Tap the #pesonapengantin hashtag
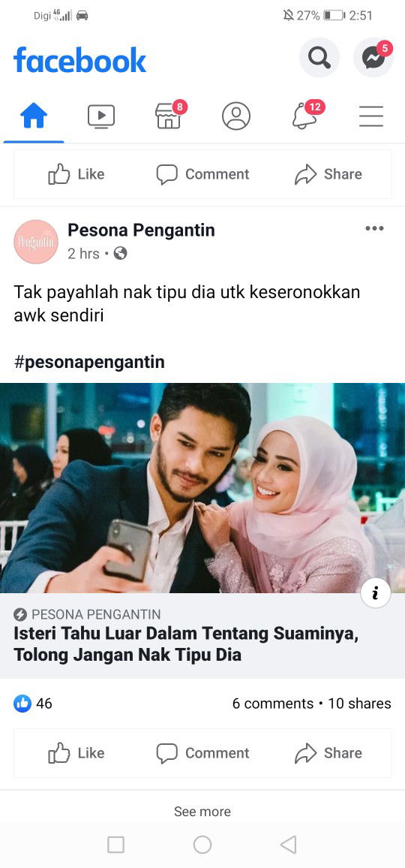 pos(89,362)
